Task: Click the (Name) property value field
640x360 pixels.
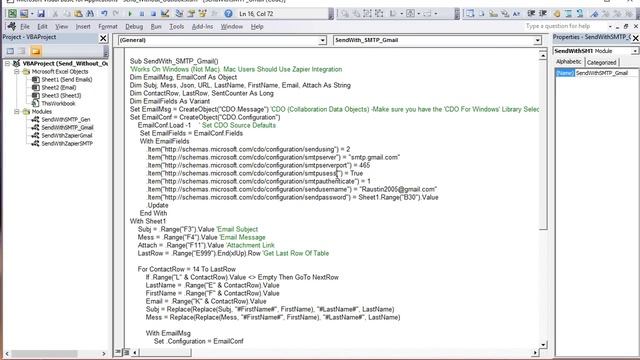Action: tap(606, 73)
